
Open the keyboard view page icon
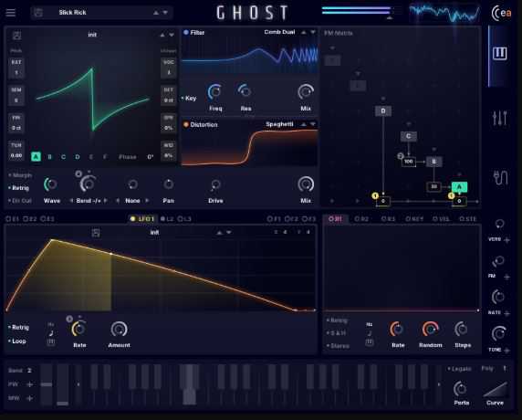point(499,53)
